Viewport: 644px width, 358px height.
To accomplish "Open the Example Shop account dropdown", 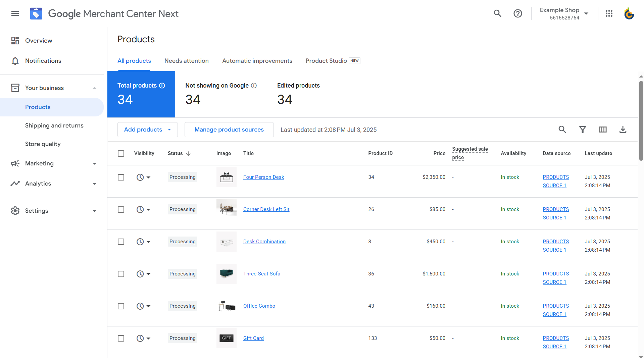I will coord(564,13).
